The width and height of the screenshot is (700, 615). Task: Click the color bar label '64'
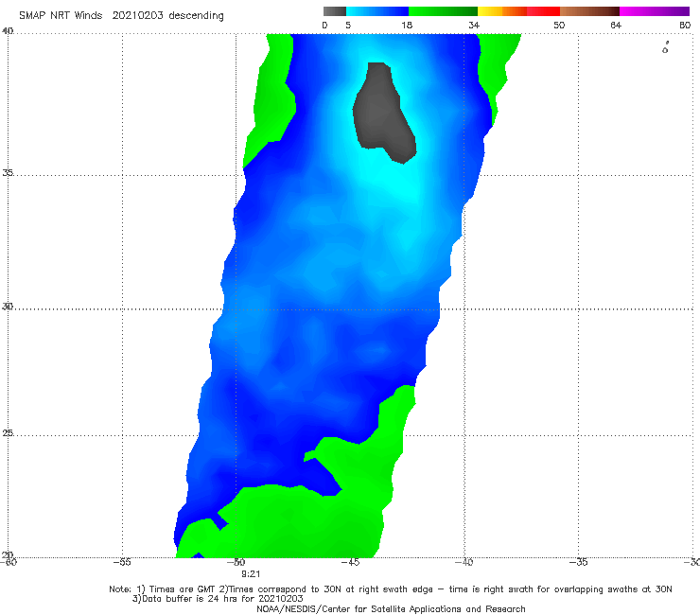pos(616,26)
